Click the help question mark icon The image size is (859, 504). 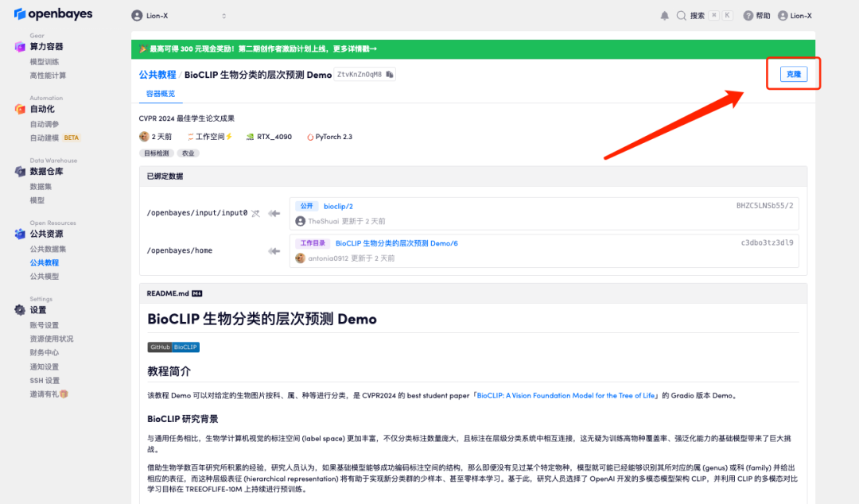tap(748, 15)
